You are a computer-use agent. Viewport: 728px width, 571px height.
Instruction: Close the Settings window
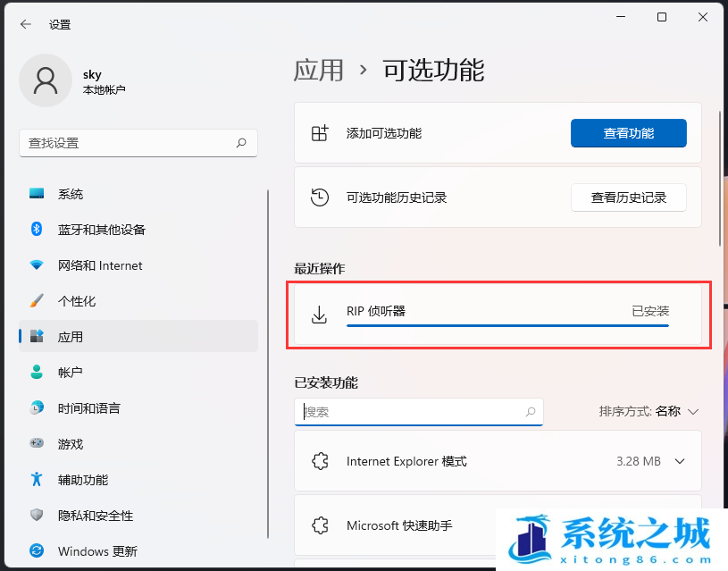[703, 17]
